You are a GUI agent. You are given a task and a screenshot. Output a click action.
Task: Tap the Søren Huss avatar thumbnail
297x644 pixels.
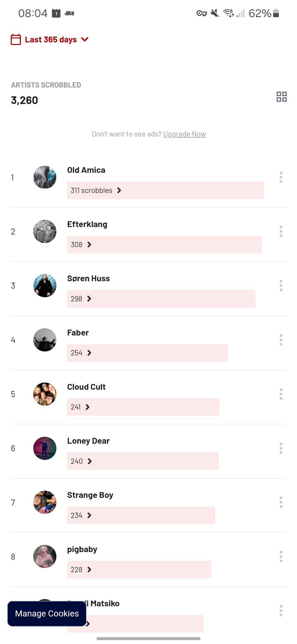(x=45, y=286)
